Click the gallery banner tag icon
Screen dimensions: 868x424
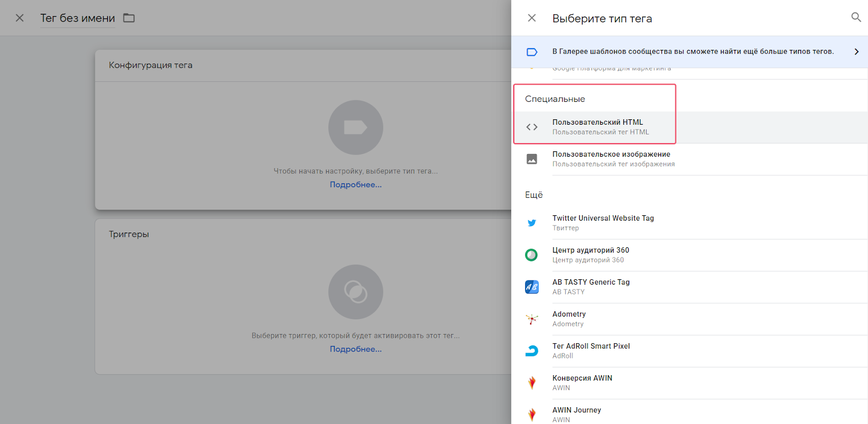pyautogui.click(x=532, y=52)
